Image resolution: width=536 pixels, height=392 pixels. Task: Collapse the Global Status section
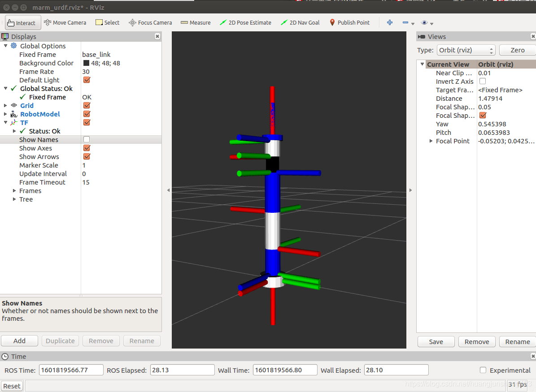click(x=5, y=88)
